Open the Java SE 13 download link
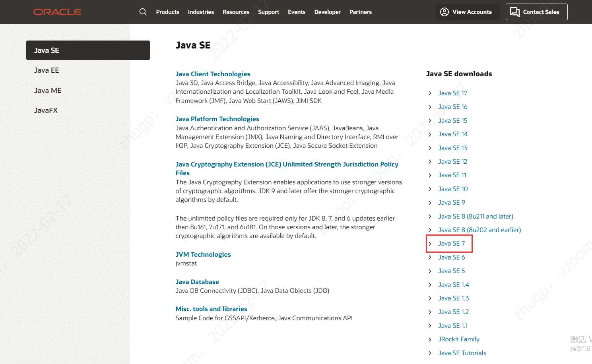Image resolution: width=592 pixels, height=364 pixels. pos(452,148)
